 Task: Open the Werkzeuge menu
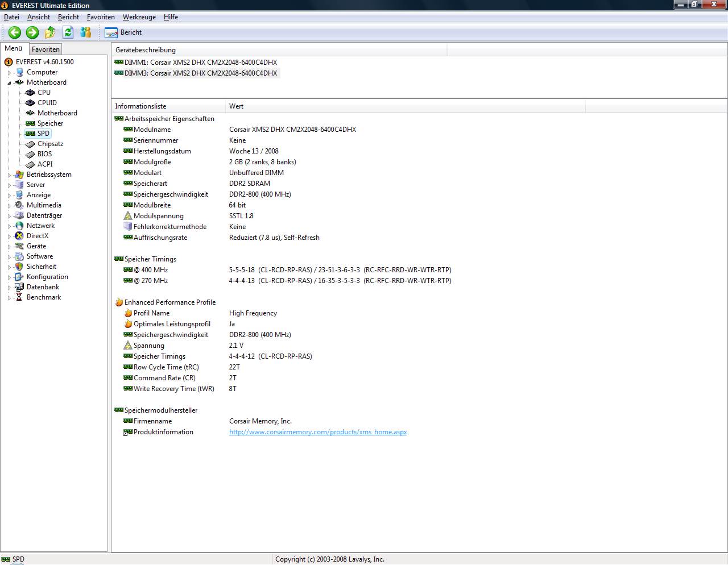click(x=139, y=17)
